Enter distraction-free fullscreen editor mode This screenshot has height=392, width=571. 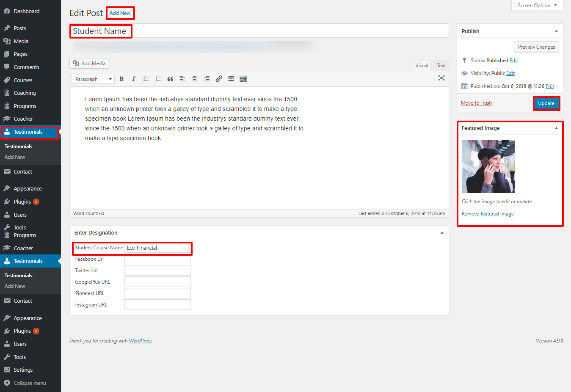[x=441, y=78]
